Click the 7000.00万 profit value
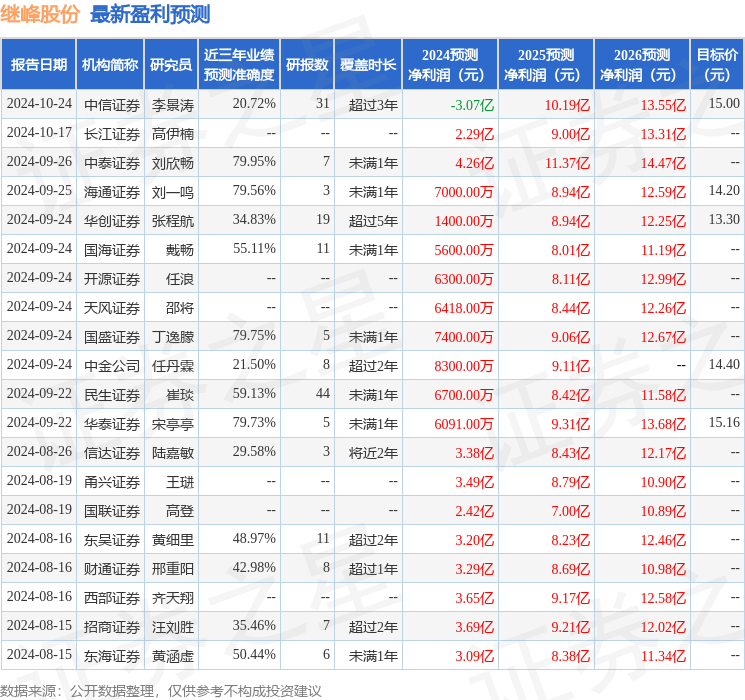 464,192
